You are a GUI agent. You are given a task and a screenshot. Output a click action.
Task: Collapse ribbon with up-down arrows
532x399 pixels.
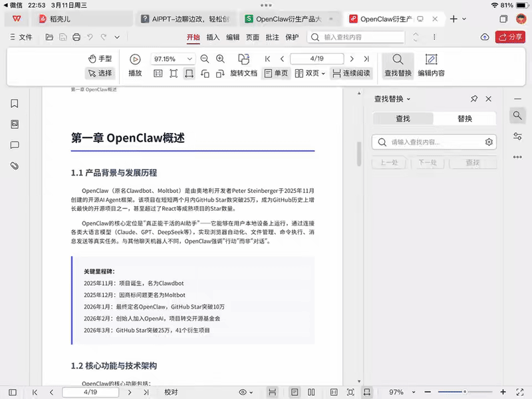pyautogui.click(x=416, y=37)
